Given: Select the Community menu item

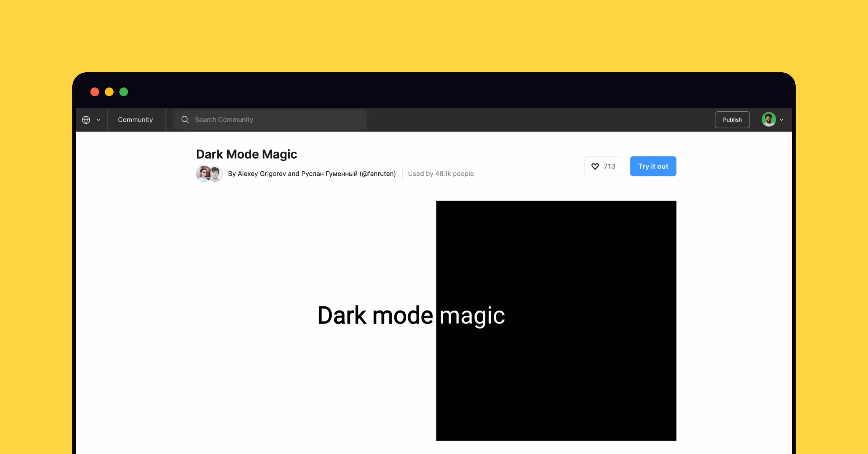Looking at the screenshot, I should pos(136,119).
